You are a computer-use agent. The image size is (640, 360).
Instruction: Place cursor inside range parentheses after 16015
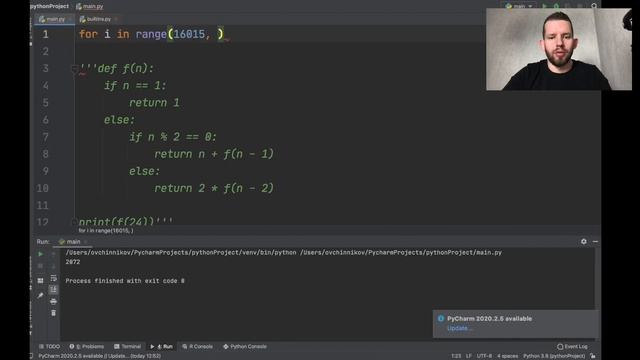click(x=214, y=34)
